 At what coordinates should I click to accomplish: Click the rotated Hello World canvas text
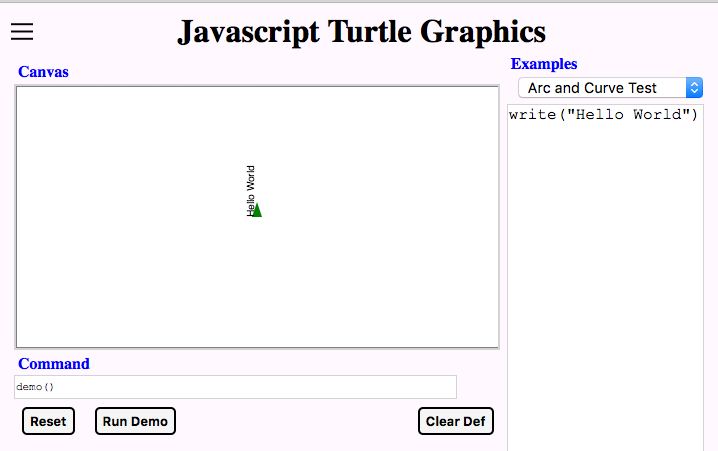click(251, 188)
